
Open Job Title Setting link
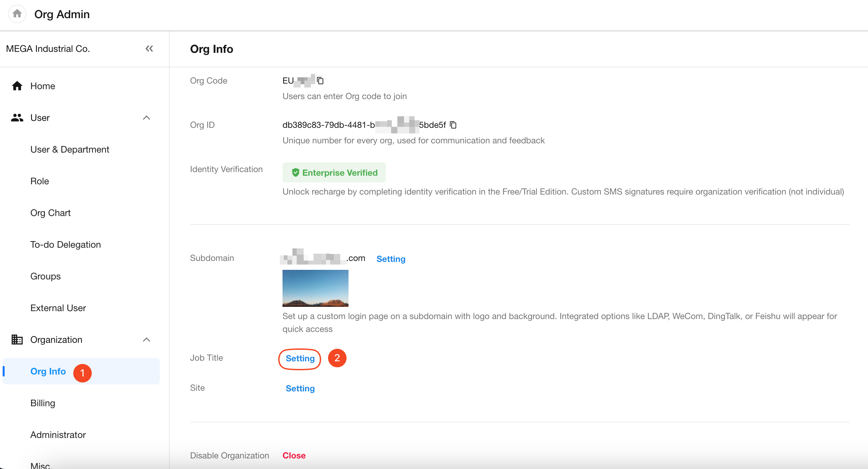point(300,358)
